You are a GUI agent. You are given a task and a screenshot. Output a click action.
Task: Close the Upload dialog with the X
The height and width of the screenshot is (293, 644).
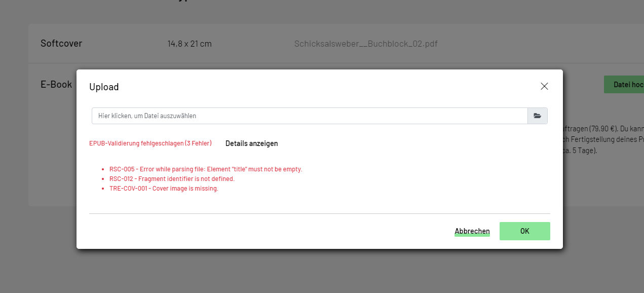pos(544,86)
